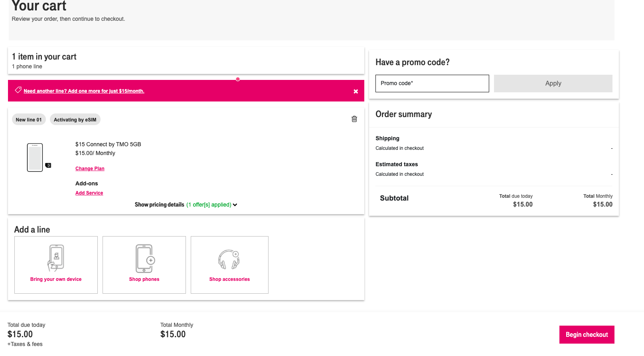Dismiss the pink add-a-line promo banner
This screenshot has width=644, height=356.
356,91
